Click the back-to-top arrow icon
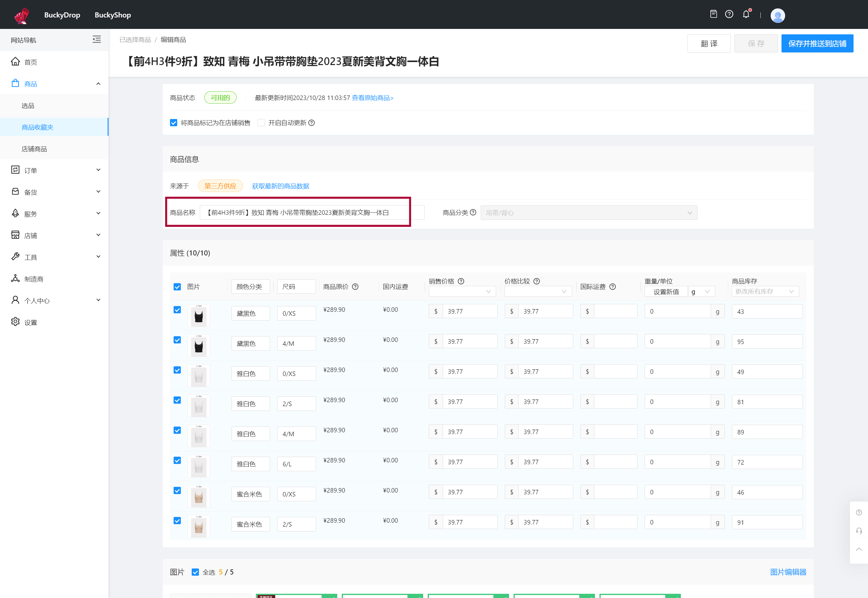Viewport: 868px width, 598px height. click(x=859, y=549)
